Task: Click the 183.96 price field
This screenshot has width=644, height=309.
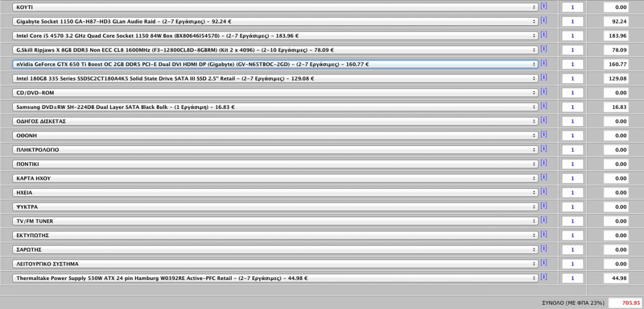Action: click(616, 36)
